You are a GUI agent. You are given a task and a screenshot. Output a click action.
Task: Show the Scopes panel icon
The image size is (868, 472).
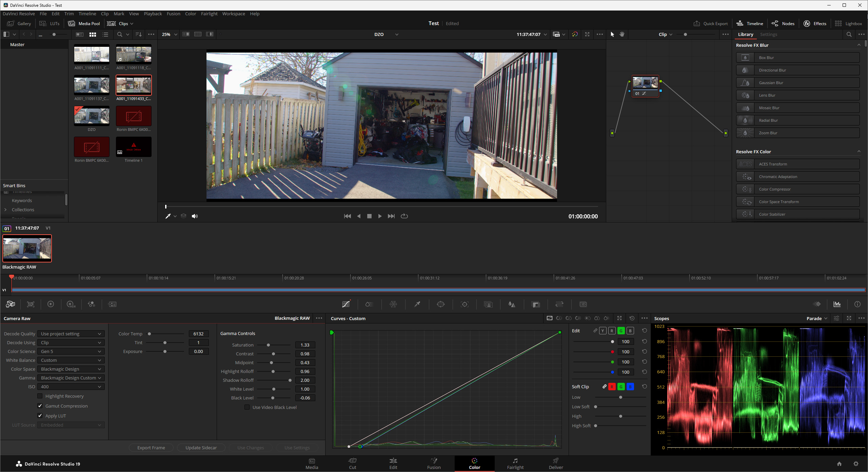[837, 304]
